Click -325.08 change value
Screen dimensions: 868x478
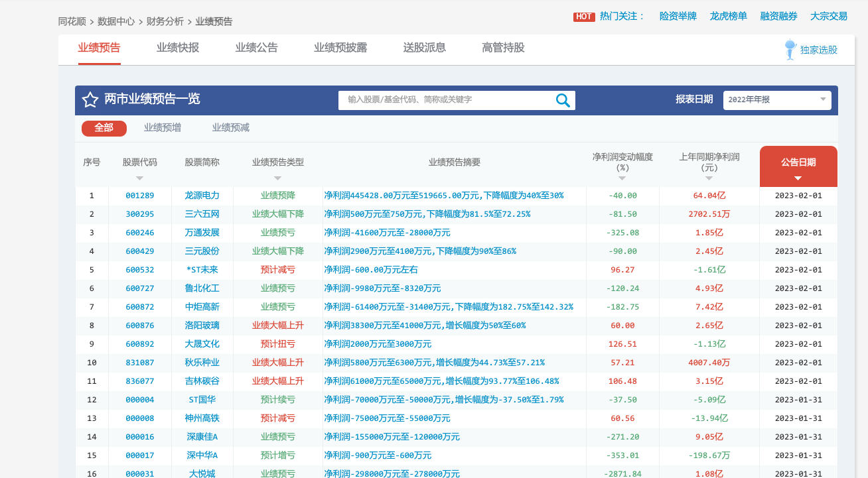click(x=622, y=233)
